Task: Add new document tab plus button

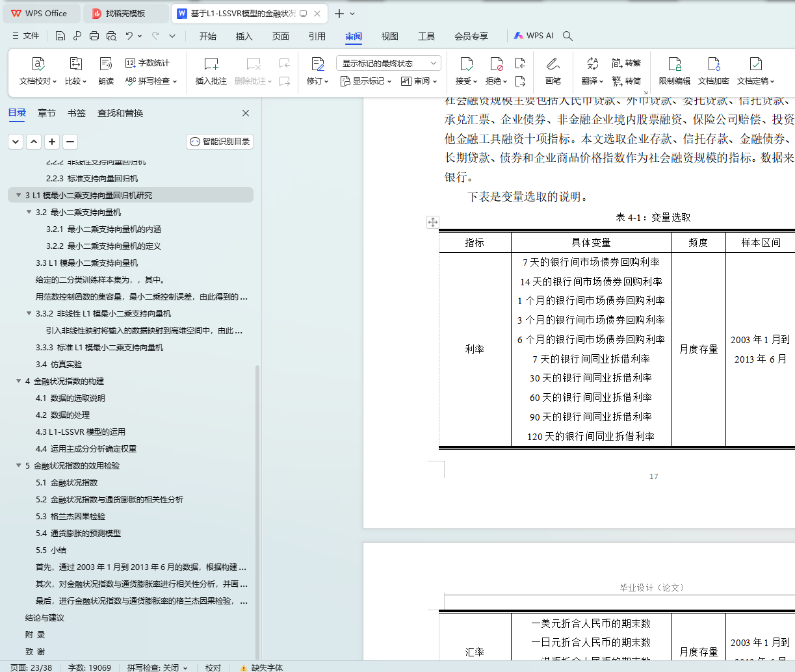Action: click(x=339, y=14)
